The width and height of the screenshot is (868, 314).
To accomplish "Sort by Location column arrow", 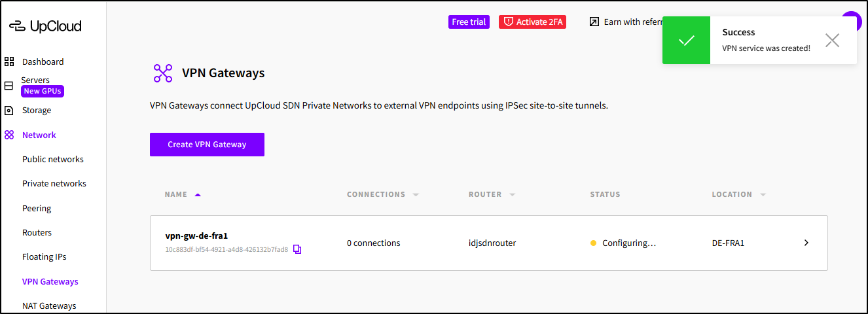I will [763, 195].
